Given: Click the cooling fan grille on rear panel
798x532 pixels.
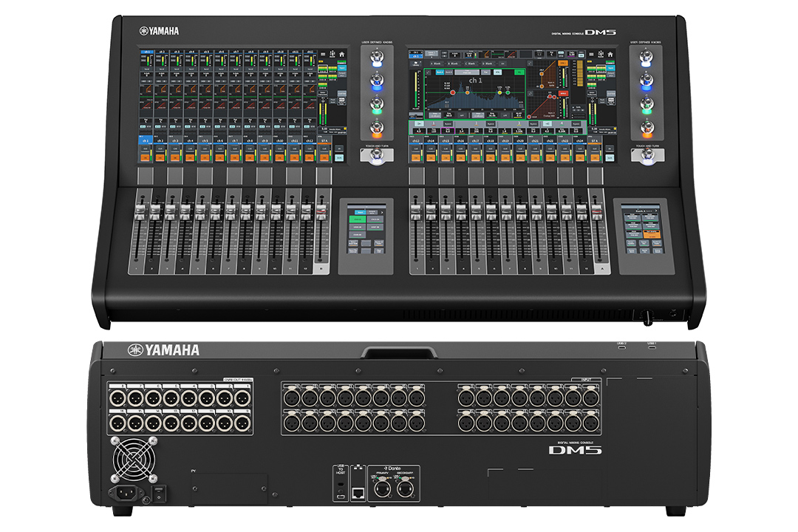Looking at the screenshot, I should (x=134, y=460).
